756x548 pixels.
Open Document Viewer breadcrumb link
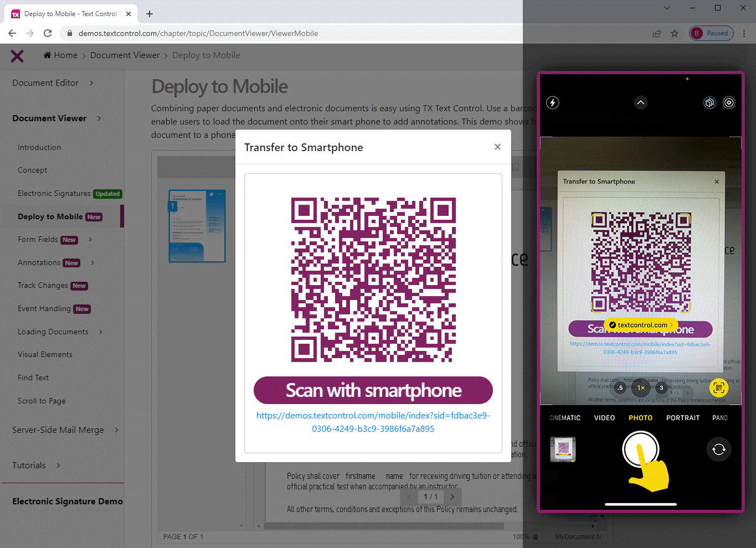coord(125,55)
